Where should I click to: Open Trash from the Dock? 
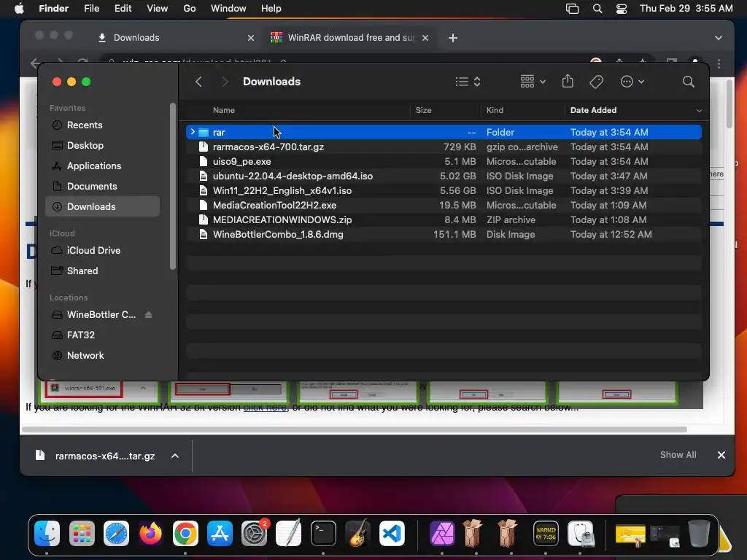tap(699, 533)
